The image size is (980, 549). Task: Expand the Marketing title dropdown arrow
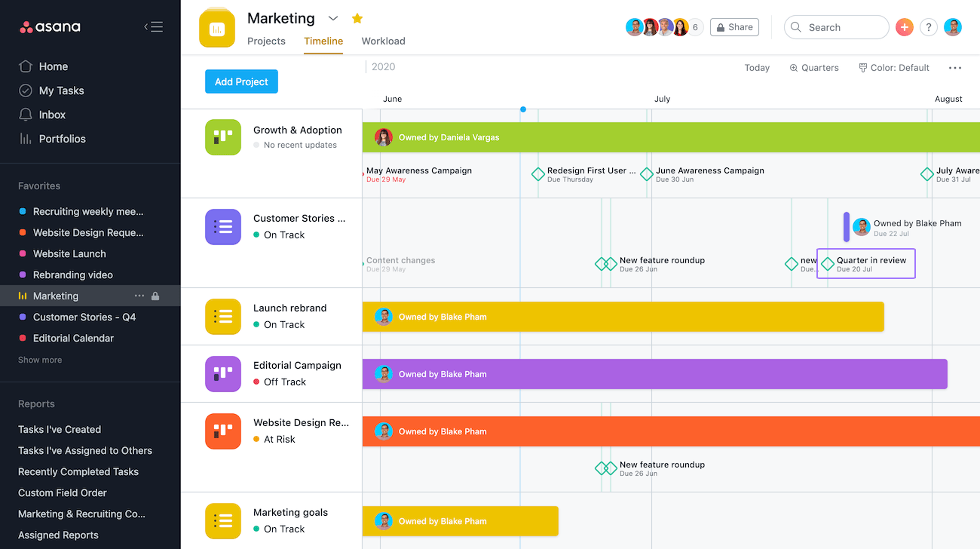(333, 18)
